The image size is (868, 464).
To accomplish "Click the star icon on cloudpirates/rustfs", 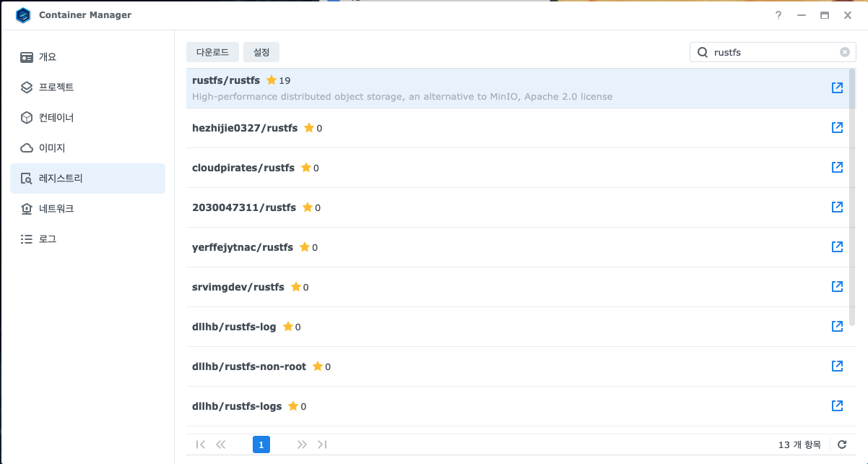I will (306, 168).
